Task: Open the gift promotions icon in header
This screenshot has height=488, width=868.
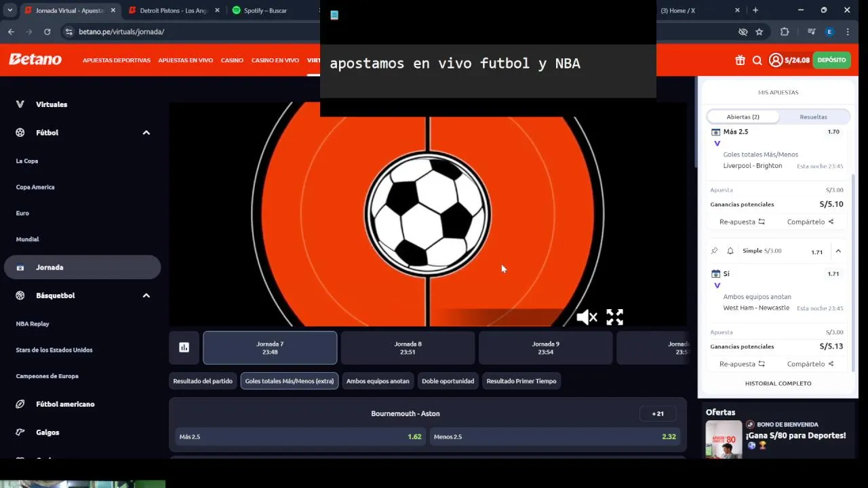Action: [x=740, y=60]
